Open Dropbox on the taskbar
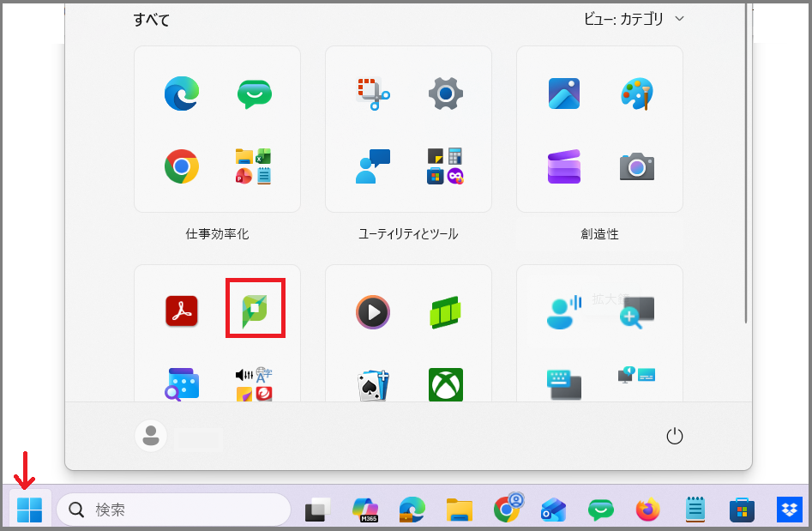The height and width of the screenshot is (531, 812). click(x=789, y=510)
